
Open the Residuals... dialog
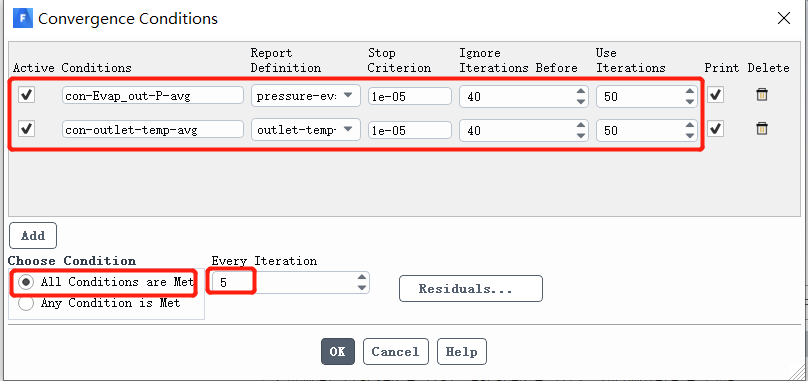coord(470,289)
